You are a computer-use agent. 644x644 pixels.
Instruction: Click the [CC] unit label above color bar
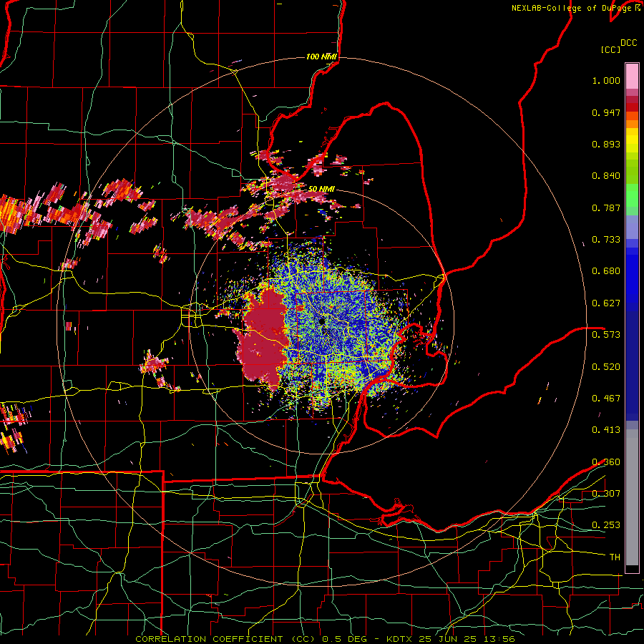[610, 49]
